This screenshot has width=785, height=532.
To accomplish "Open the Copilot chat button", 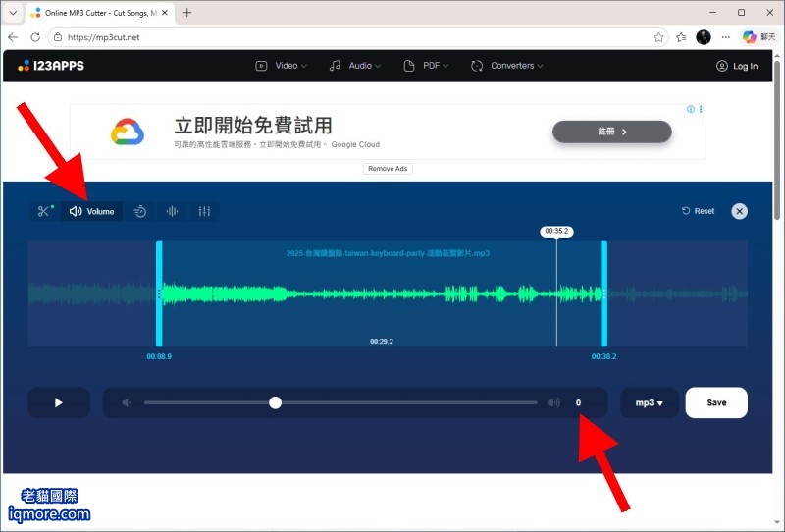I will [x=759, y=37].
